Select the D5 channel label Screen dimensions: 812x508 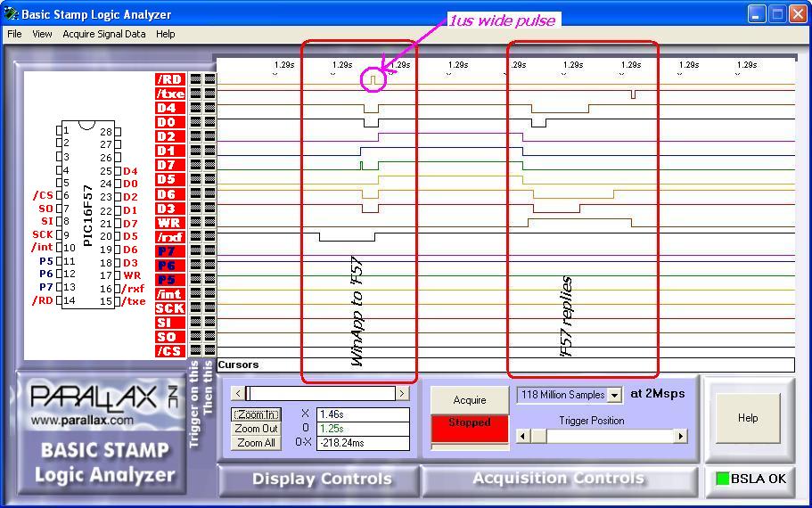click(170, 179)
